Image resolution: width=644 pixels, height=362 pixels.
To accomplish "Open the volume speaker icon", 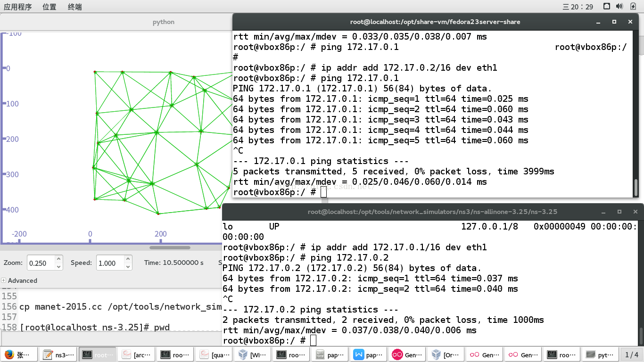I will [619, 6].
